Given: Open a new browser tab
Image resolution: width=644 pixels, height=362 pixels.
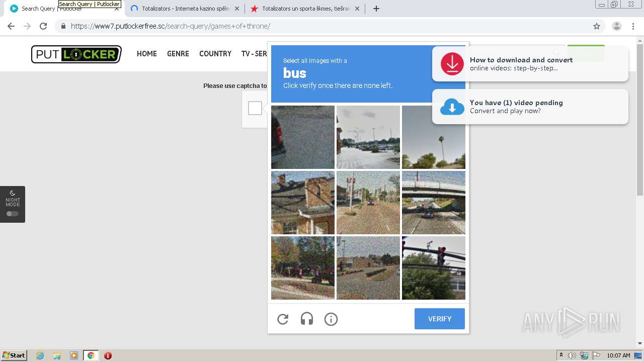Looking at the screenshot, I should pyautogui.click(x=376, y=9).
